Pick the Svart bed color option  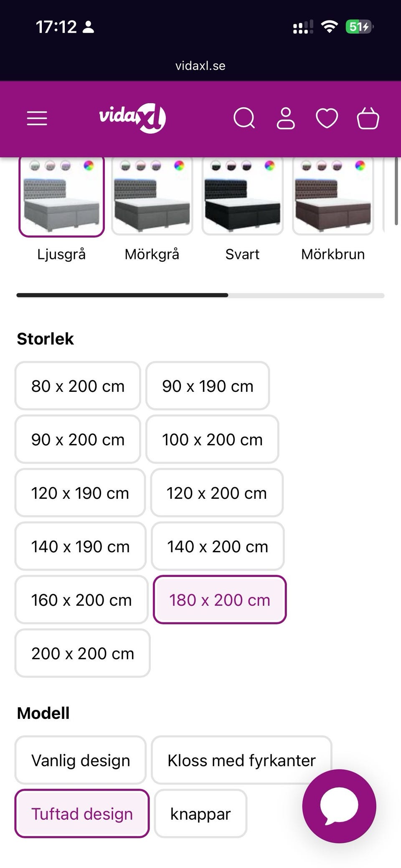click(x=243, y=196)
